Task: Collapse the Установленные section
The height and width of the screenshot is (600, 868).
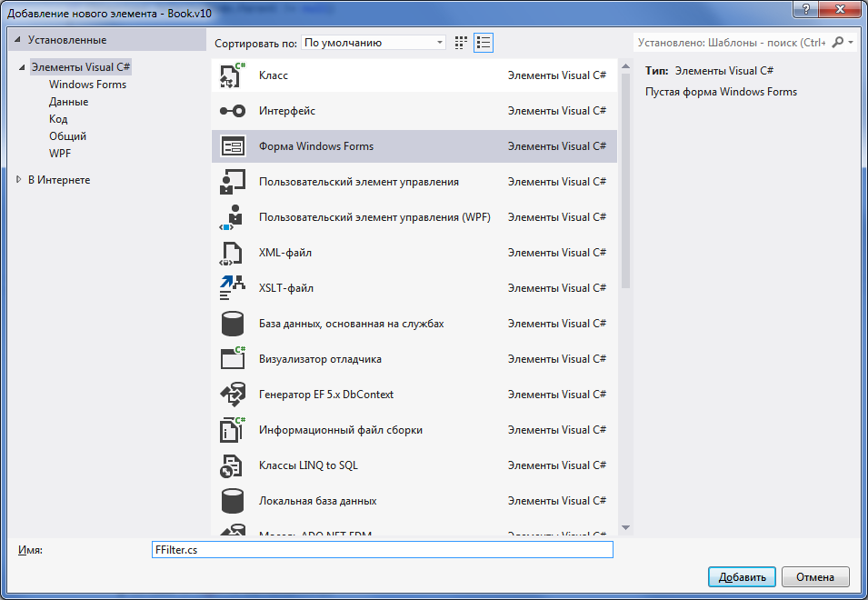Action: pos(19,40)
